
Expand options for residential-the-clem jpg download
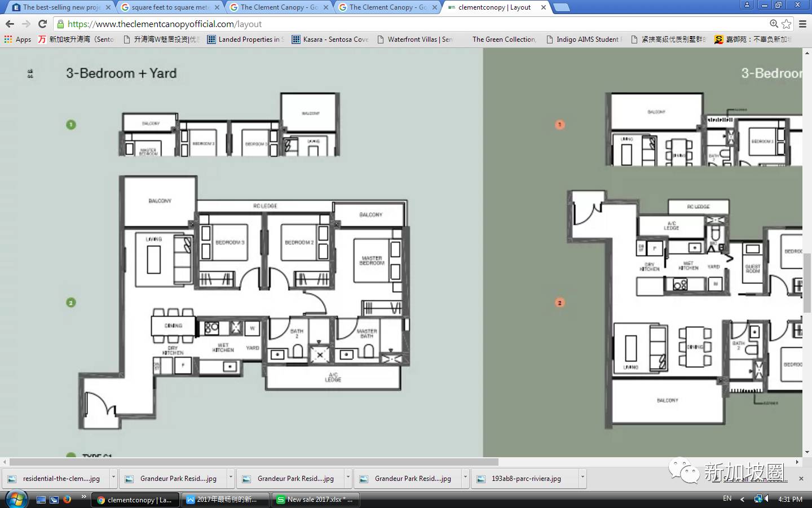pos(113,478)
